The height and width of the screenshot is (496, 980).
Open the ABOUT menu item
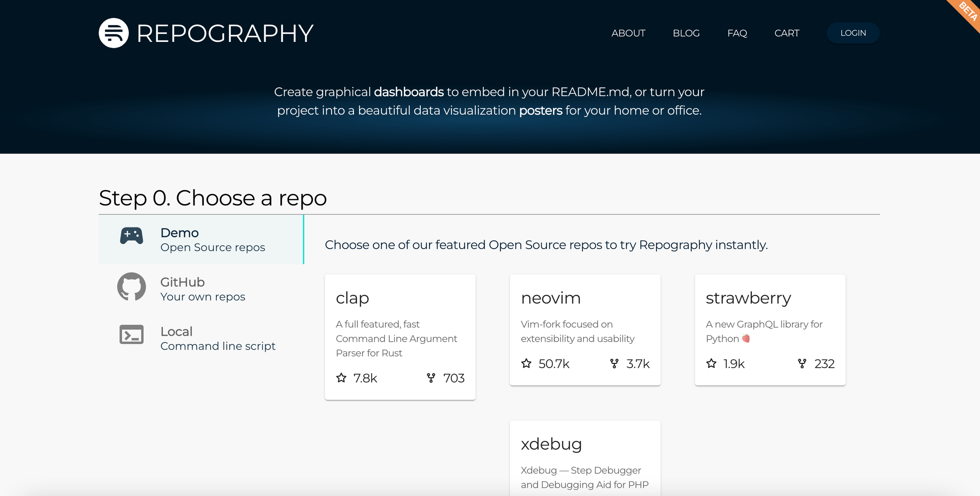pos(628,33)
